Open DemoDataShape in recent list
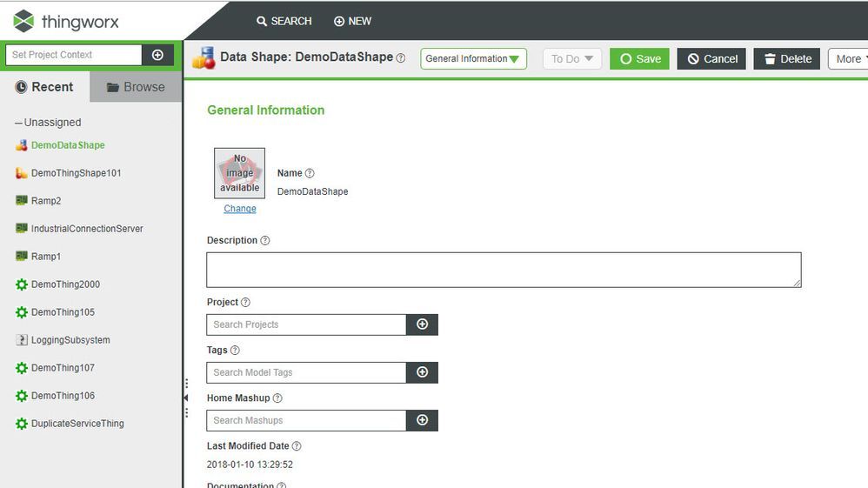Screen dimensions: 868x488 tap(68, 145)
